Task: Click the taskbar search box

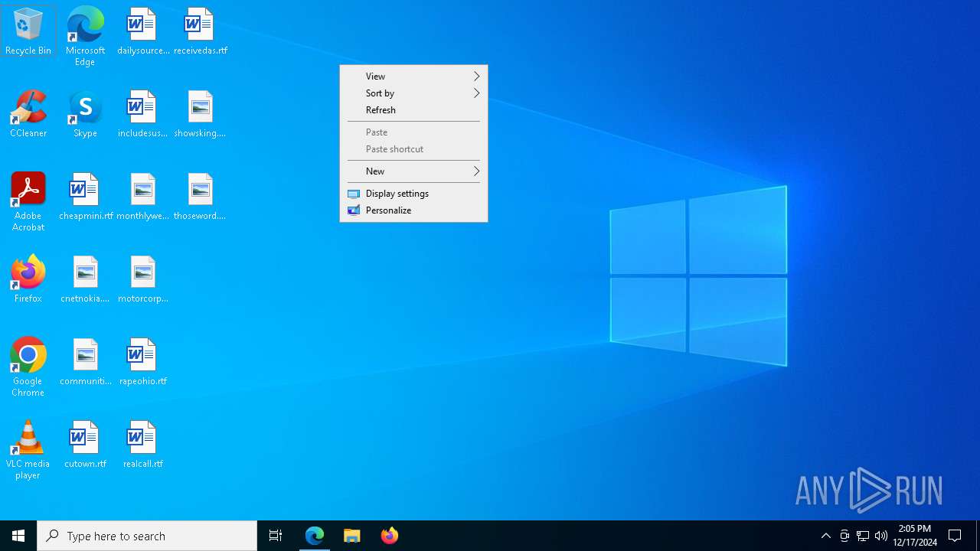Action: [147, 536]
